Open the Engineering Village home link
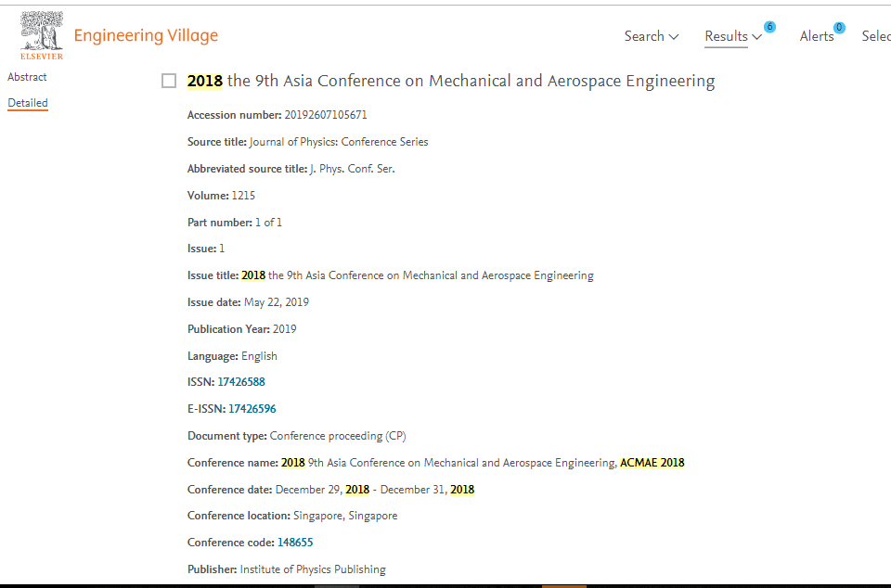 click(x=146, y=35)
